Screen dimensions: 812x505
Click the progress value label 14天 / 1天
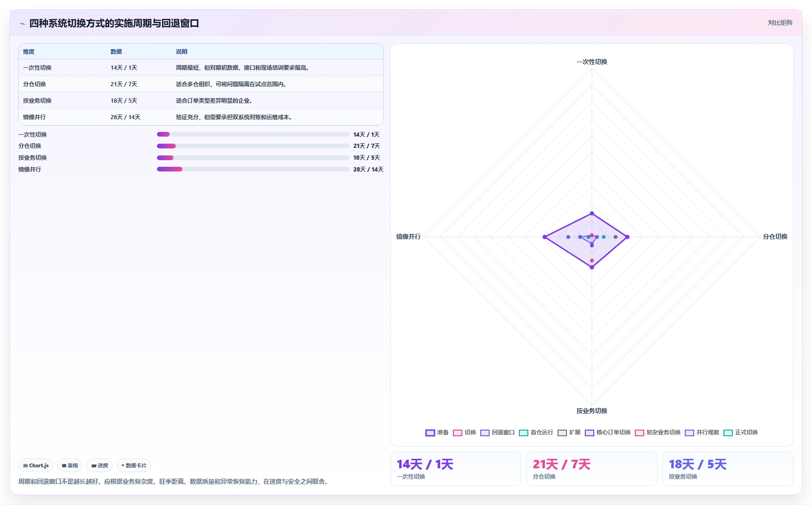(x=367, y=135)
